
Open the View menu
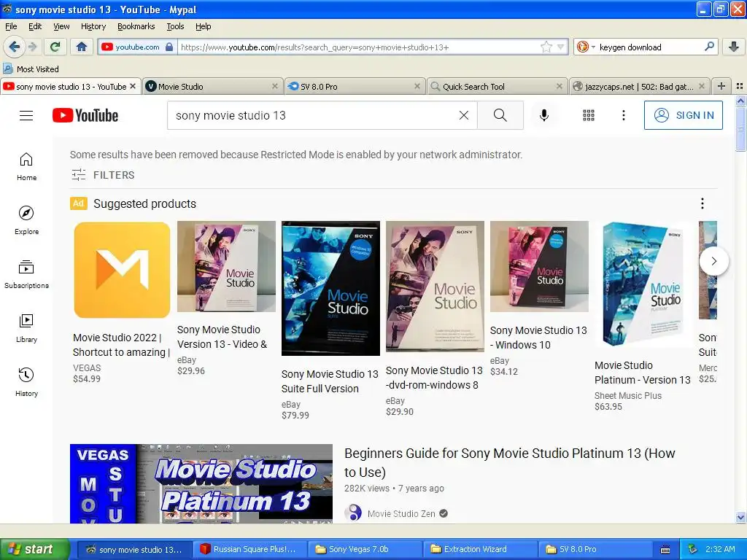(x=61, y=26)
